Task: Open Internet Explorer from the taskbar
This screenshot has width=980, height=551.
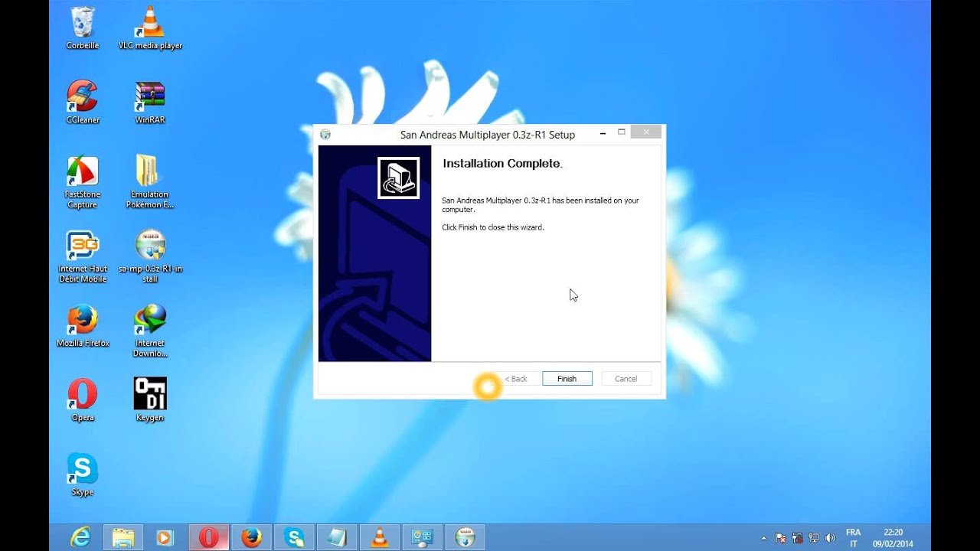Action: click(80, 537)
